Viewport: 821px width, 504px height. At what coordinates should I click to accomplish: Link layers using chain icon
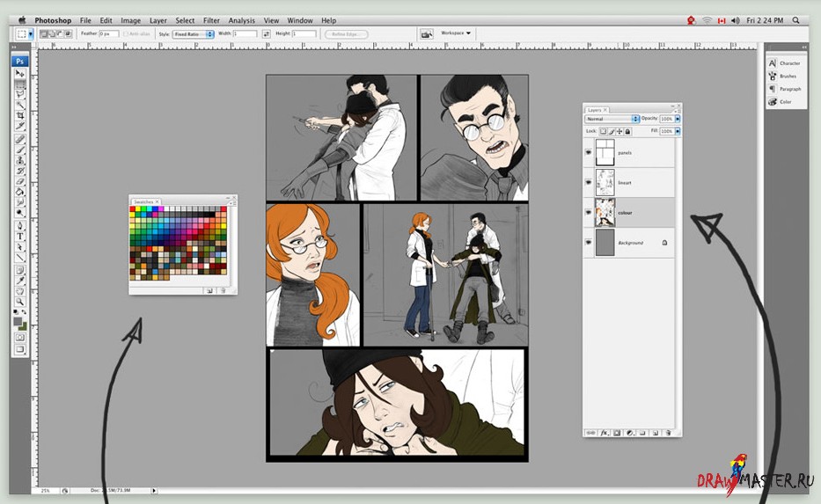590,433
